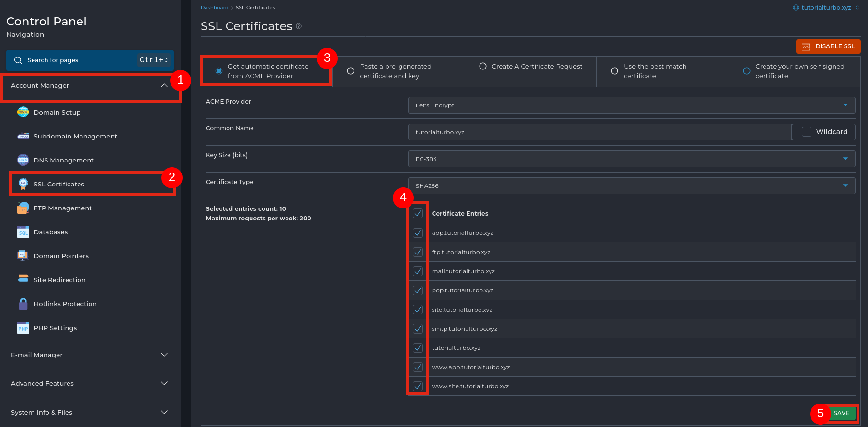Click the PHP Settings icon
This screenshot has width=868, height=427.
(x=23, y=328)
